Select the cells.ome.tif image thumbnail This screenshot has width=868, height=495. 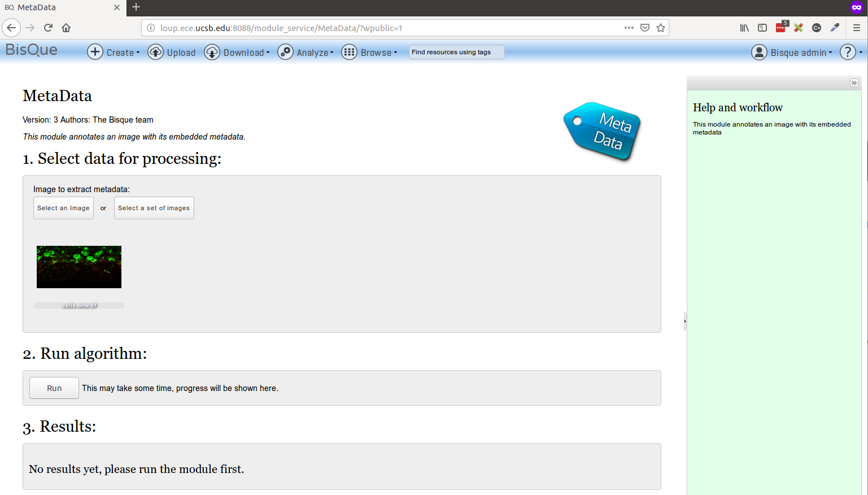(79, 267)
